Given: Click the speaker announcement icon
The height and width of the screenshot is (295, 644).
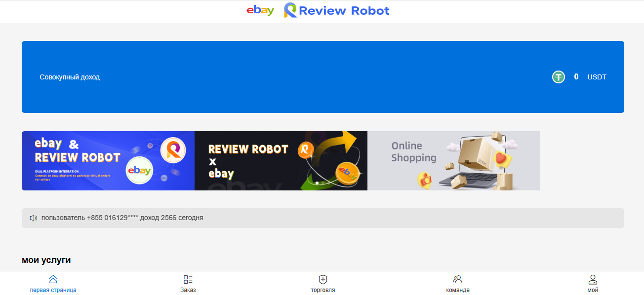Looking at the screenshot, I should (x=34, y=218).
